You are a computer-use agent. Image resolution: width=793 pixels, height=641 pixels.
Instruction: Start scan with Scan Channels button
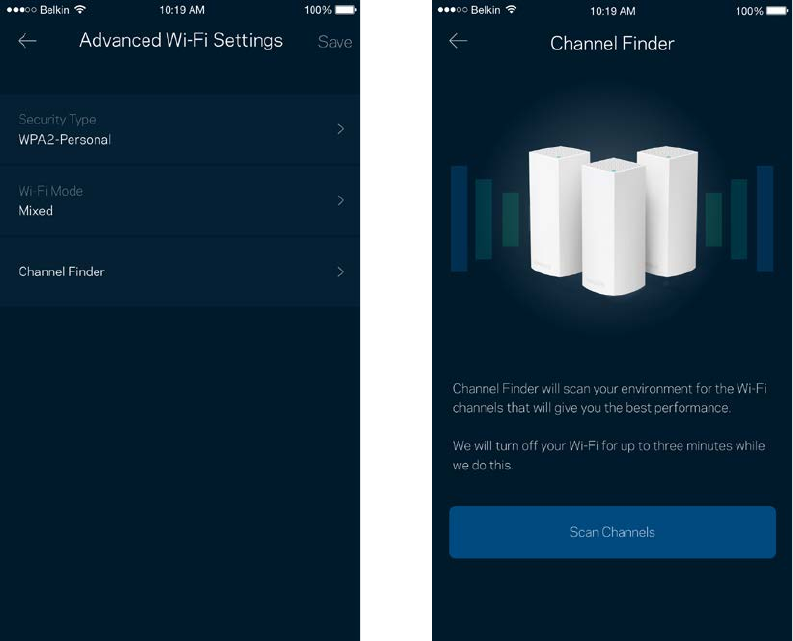click(x=612, y=532)
